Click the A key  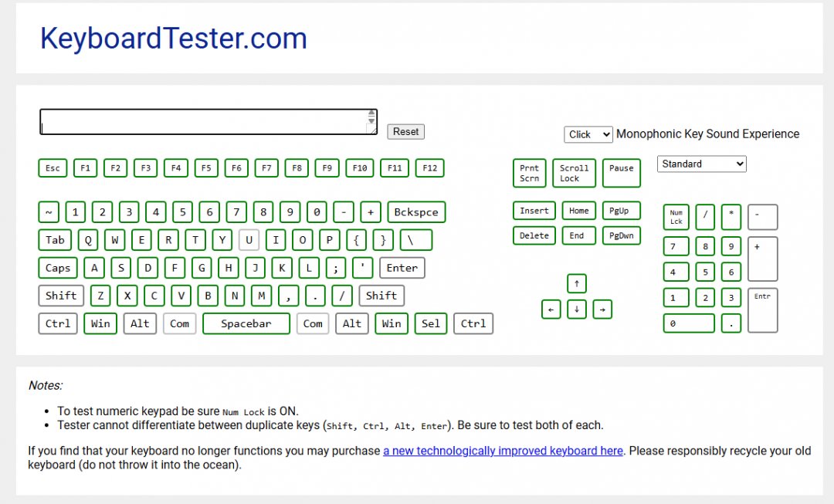click(94, 268)
